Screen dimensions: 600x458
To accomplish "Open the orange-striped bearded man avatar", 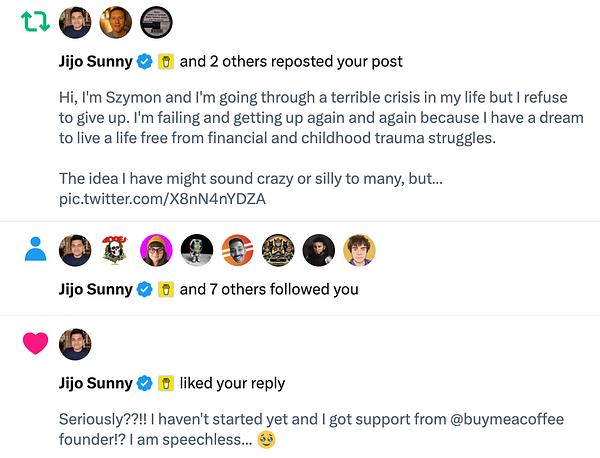I will tap(237, 249).
